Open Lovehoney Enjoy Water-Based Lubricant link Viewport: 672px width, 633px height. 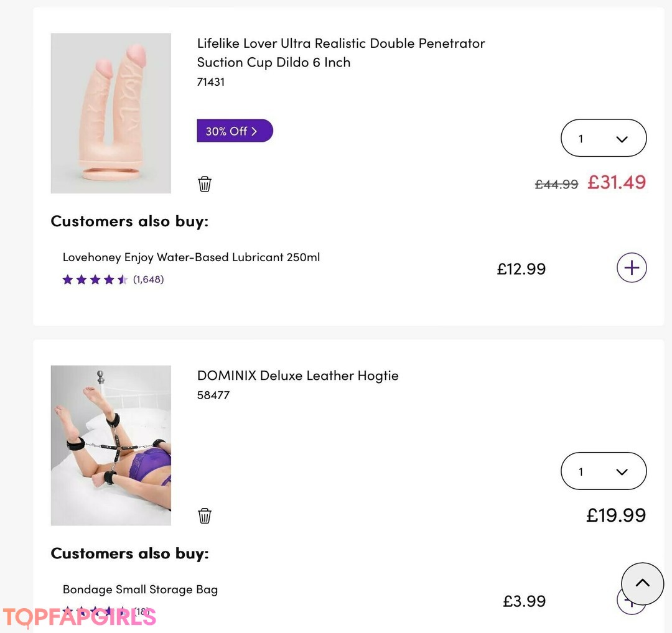pos(191,257)
